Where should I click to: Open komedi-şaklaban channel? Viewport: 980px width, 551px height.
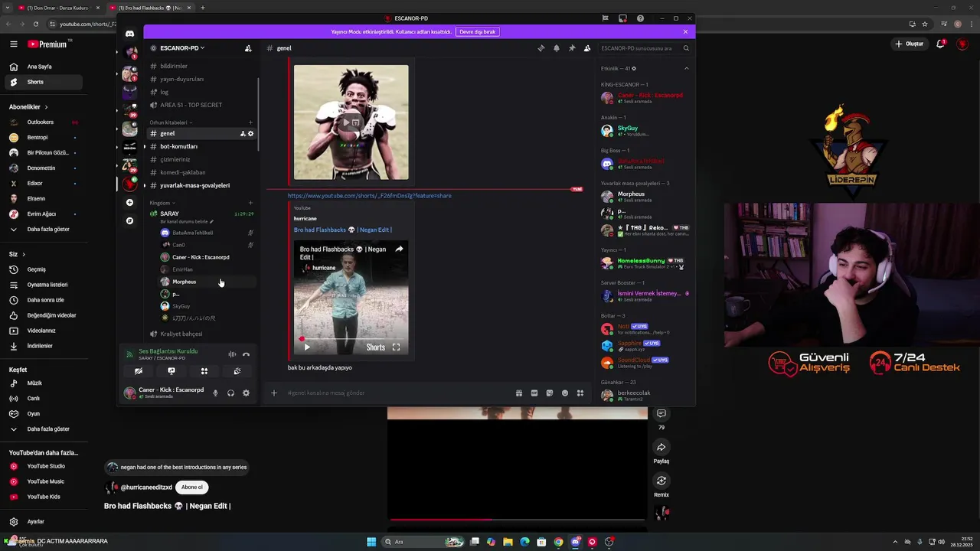tap(182, 173)
